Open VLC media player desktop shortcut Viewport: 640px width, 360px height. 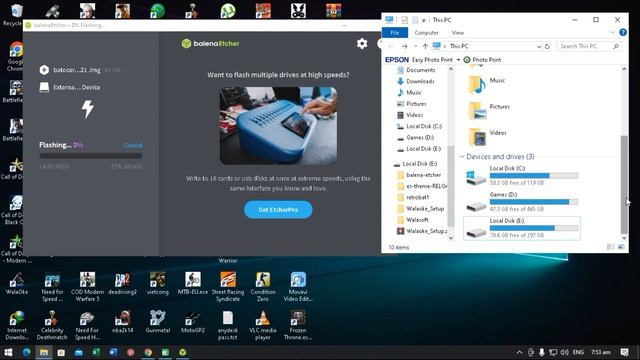(x=263, y=325)
